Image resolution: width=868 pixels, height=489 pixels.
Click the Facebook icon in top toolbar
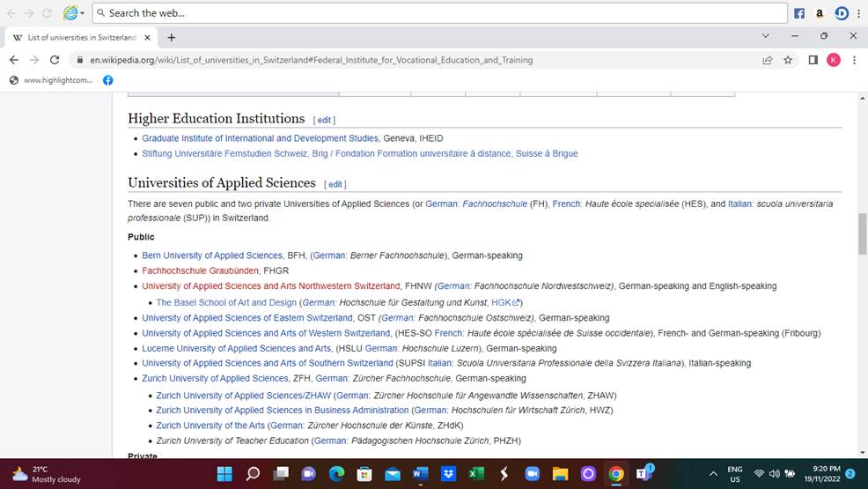(x=798, y=13)
